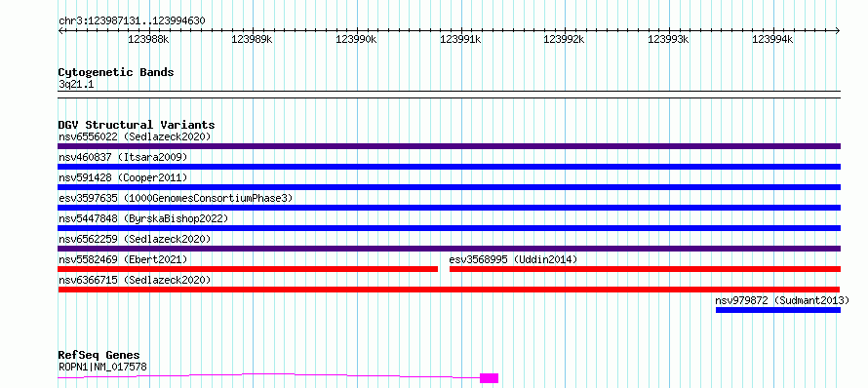This screenshot has height=388, width=868.
Task: Click the RefSeq Genes track title
Action: 99,356
